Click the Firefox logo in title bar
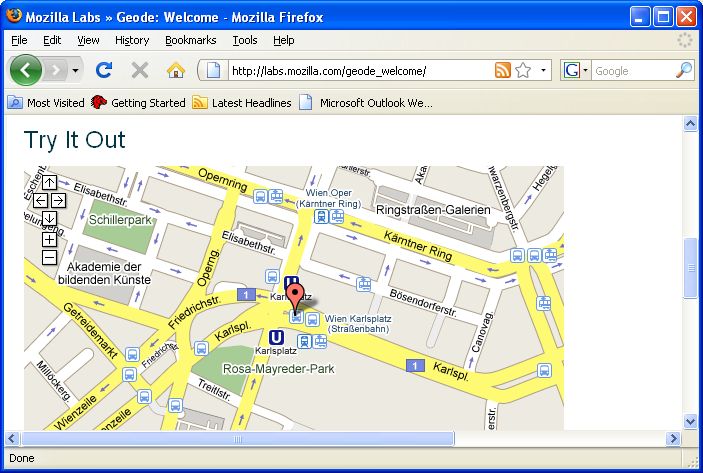Screen dimensions: 703x473 click(13, 16)
